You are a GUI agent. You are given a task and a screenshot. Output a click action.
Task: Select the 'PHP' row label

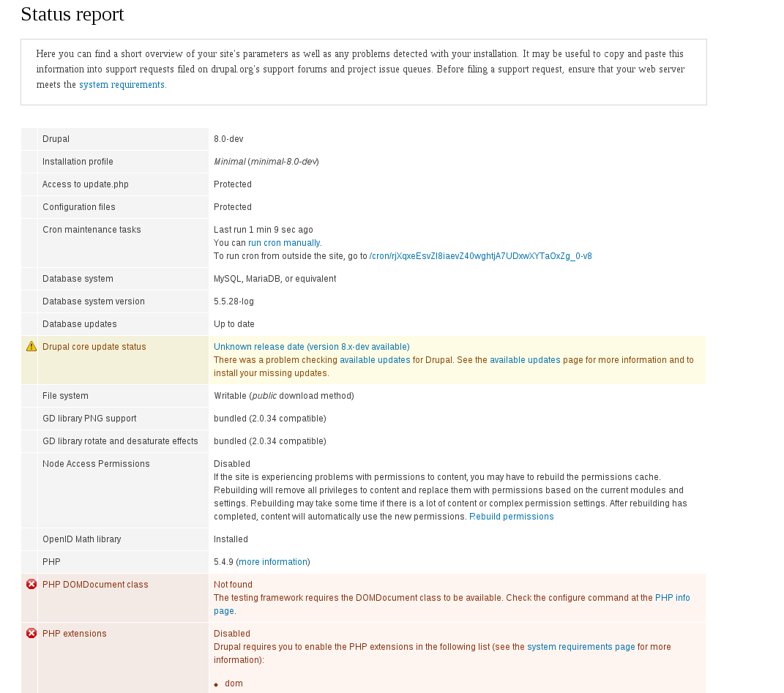coord(51,561)
